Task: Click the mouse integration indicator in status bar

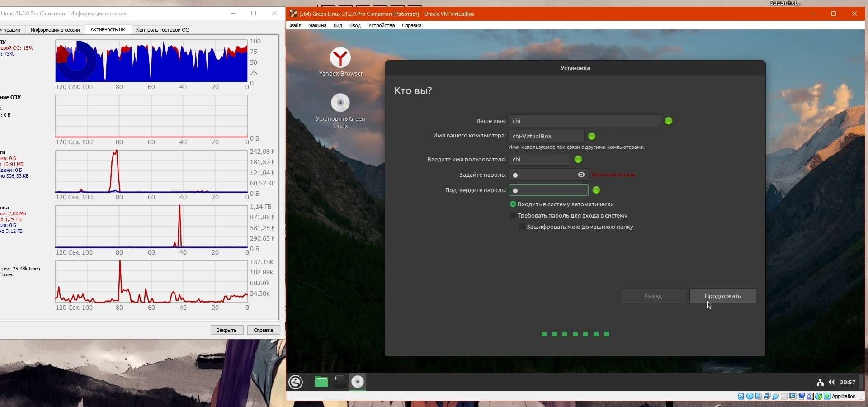Action: click(x=819, y=396)
